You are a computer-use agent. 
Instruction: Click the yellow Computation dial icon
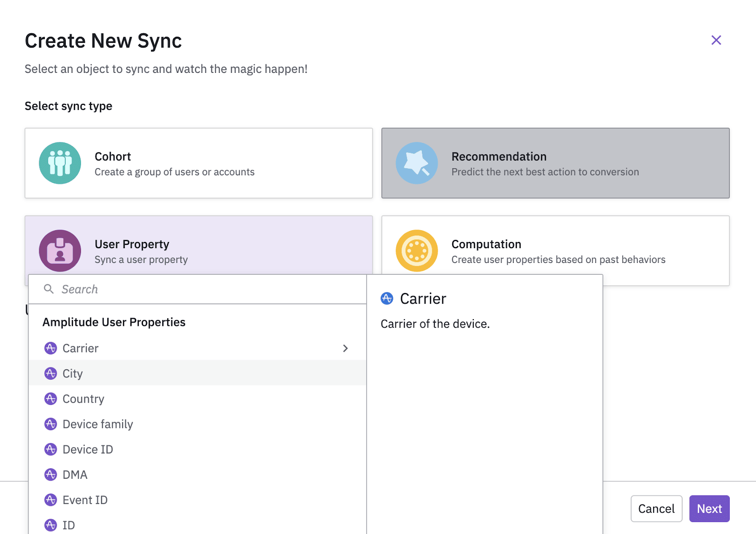[x=417, y=251]
